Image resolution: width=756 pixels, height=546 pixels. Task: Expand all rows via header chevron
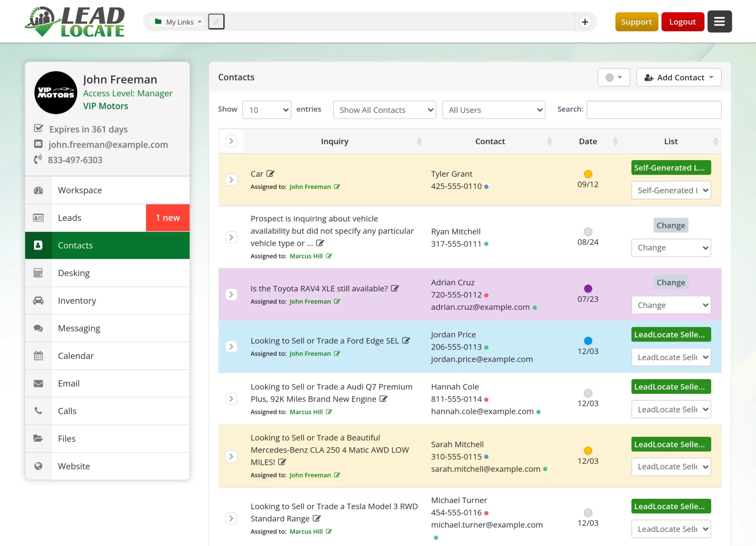(231, 141)
